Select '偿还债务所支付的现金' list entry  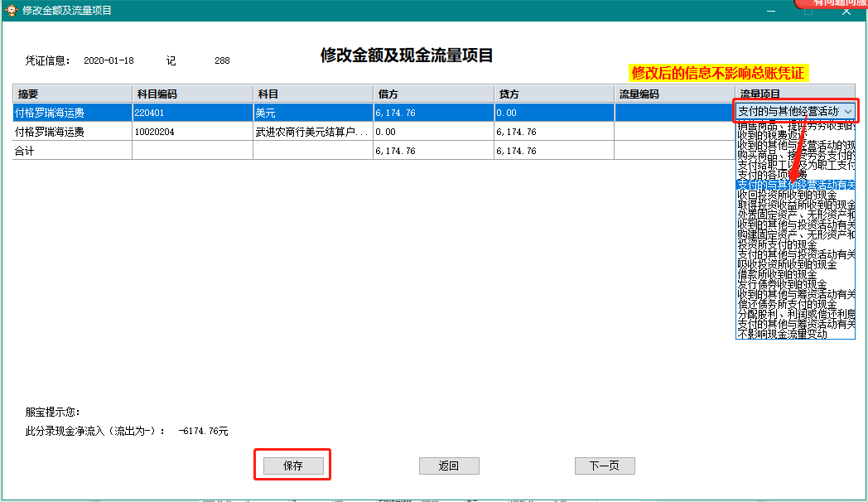(x=787, y=304)
